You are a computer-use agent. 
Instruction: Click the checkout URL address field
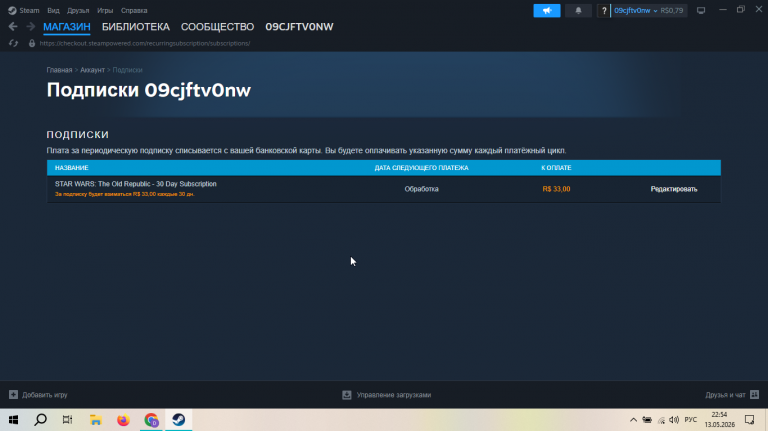(x=145, y=43)
